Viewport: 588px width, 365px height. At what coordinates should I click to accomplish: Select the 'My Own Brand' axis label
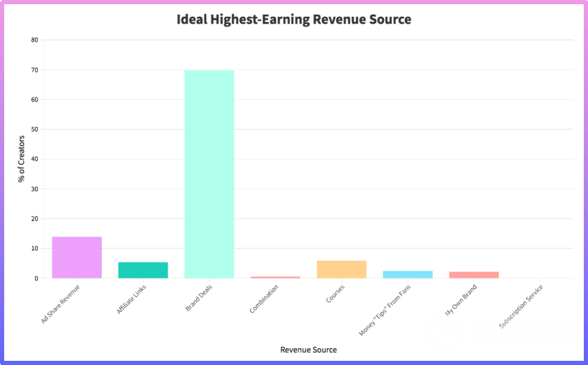461,300
